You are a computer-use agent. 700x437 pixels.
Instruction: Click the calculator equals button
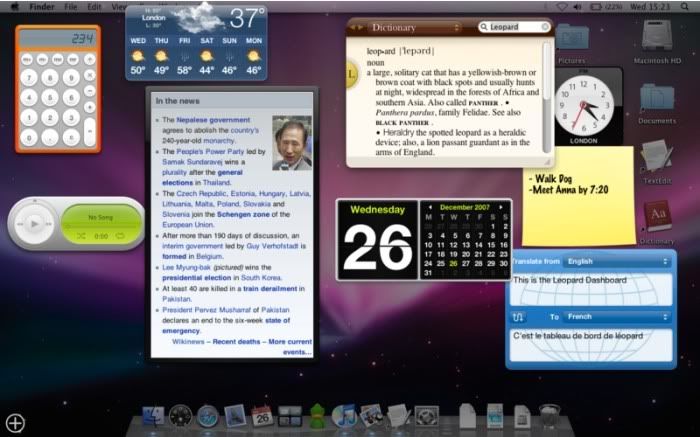click(90, 132)
